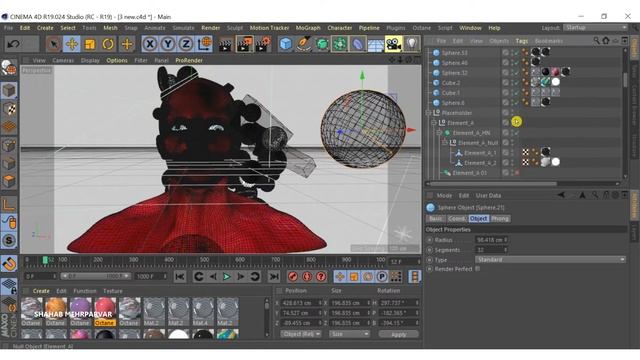Add a Cube primitive object
This screenshot has width=640, height=360.
286,44
